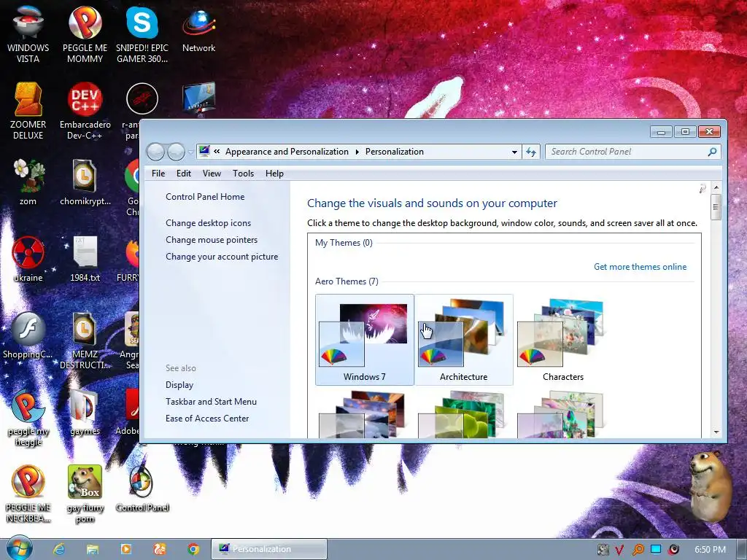Expand the Appearance and Personalization breadcrumb arrow

(x=357, y=152)
